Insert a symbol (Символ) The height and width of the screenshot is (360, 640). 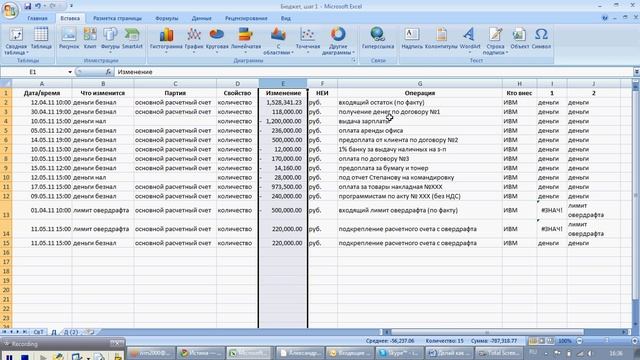point(541,38)
